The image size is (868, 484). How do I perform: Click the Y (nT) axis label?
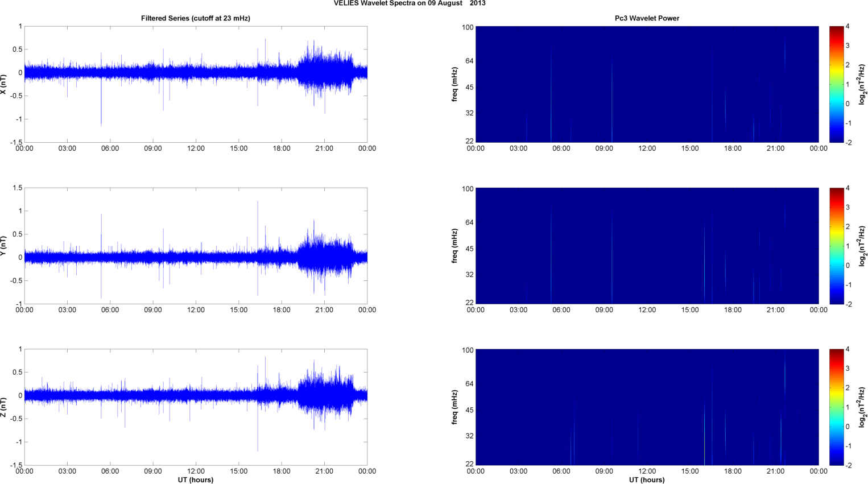tap(3, 246)
